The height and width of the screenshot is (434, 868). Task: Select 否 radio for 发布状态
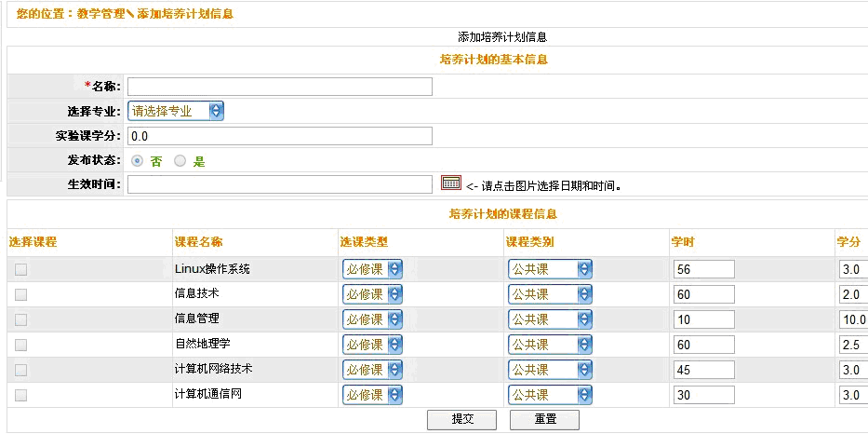point(138,160)
